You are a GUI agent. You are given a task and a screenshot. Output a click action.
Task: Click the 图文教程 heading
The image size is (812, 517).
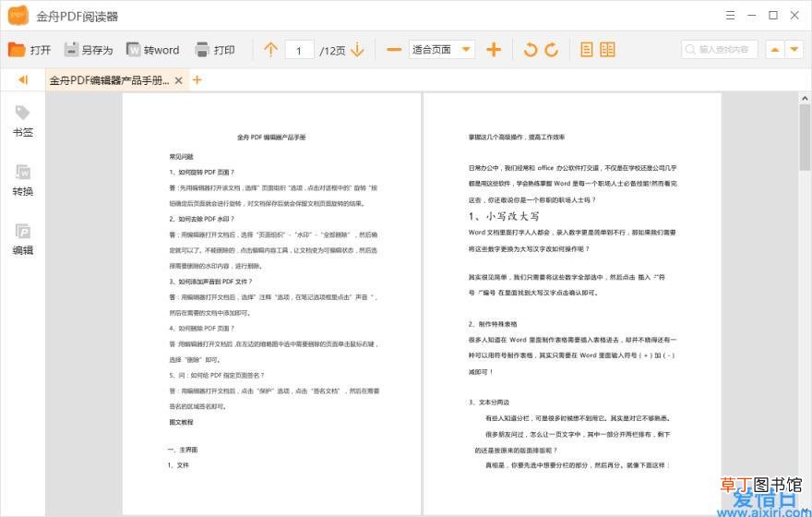[181, 422]
